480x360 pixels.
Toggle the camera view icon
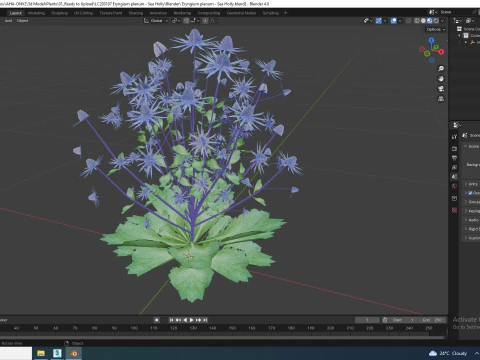441,89
